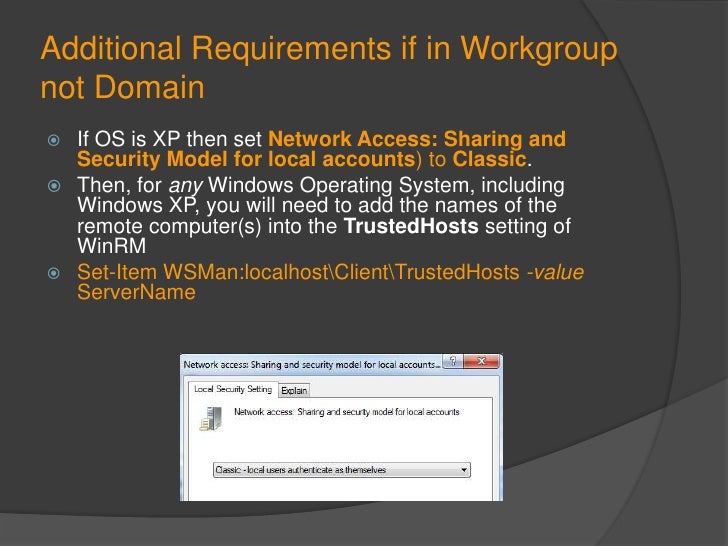Click the slide title 'Additional Requirements if in Workgroup'
This screenshot has width=728, height=546.
(329, 48)
